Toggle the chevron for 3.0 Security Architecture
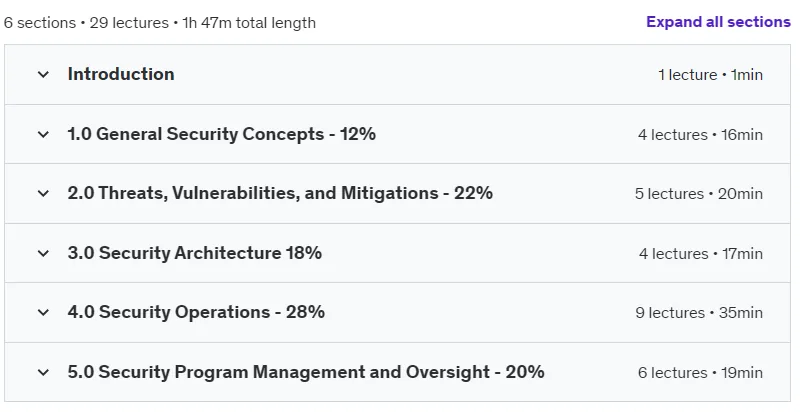The image size is (801, 412). point(43,253)
